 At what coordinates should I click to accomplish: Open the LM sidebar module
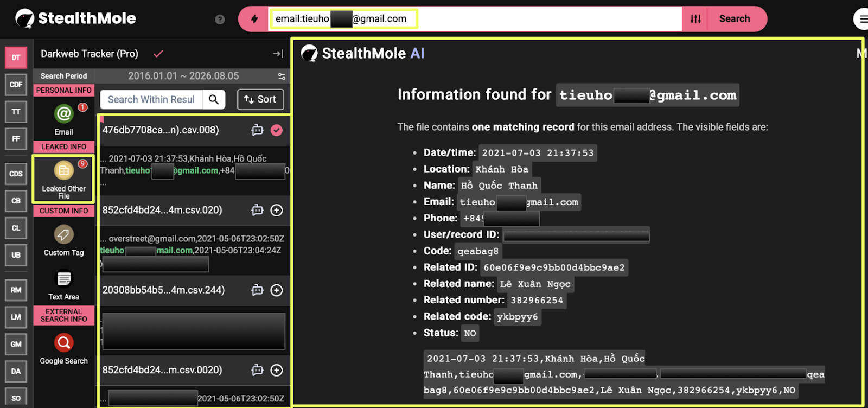[x=16, y=317]
